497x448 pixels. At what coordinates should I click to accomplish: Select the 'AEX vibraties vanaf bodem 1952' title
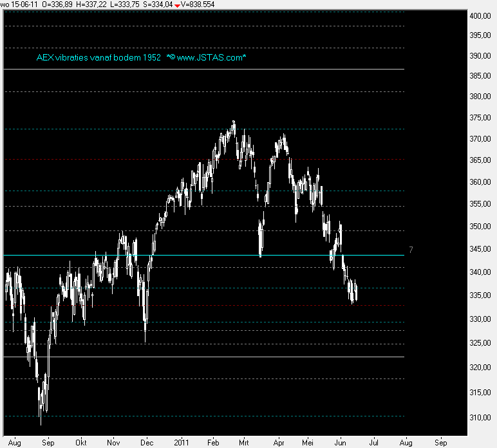click(98, 58)
